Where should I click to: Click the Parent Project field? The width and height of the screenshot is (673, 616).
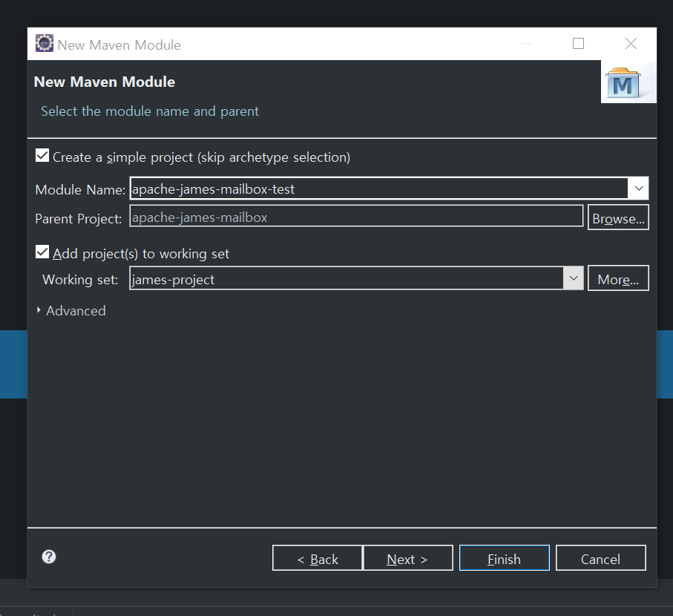click(x=356, y=216)
